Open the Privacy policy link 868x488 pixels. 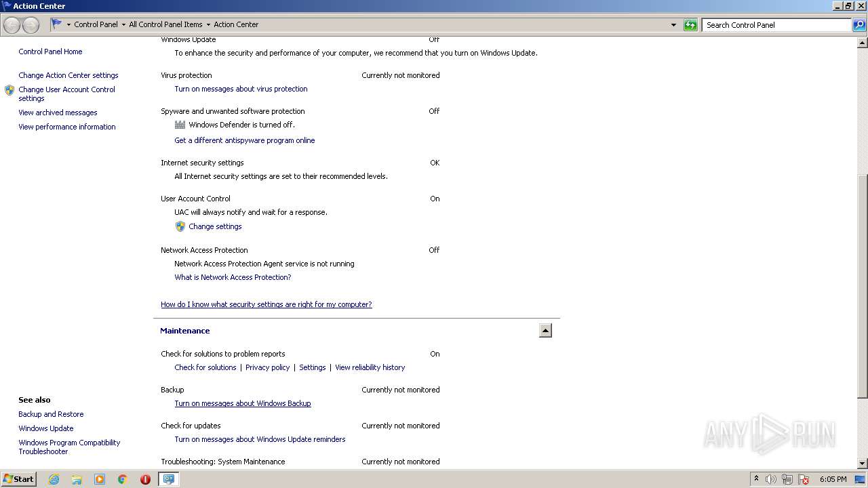(x=267, y=367)
